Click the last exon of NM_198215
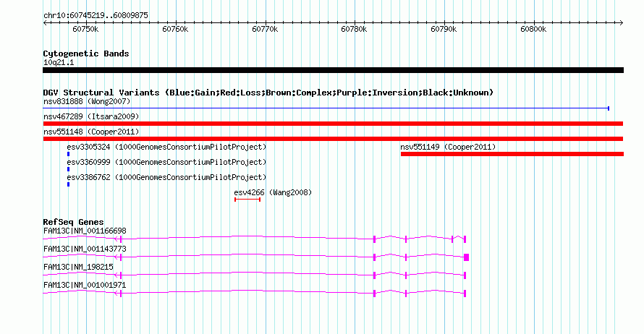The width and height of the screenshot is (644, 334). pos(465,275)
